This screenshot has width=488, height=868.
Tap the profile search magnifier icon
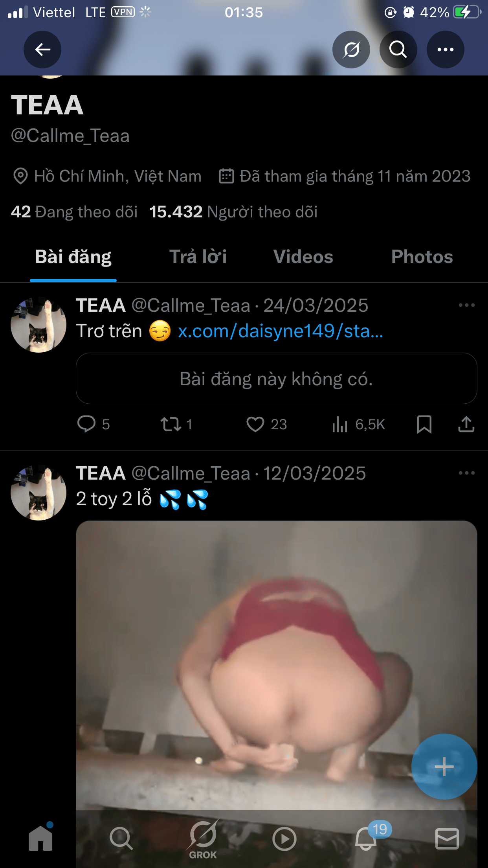[x=398, y=50]
